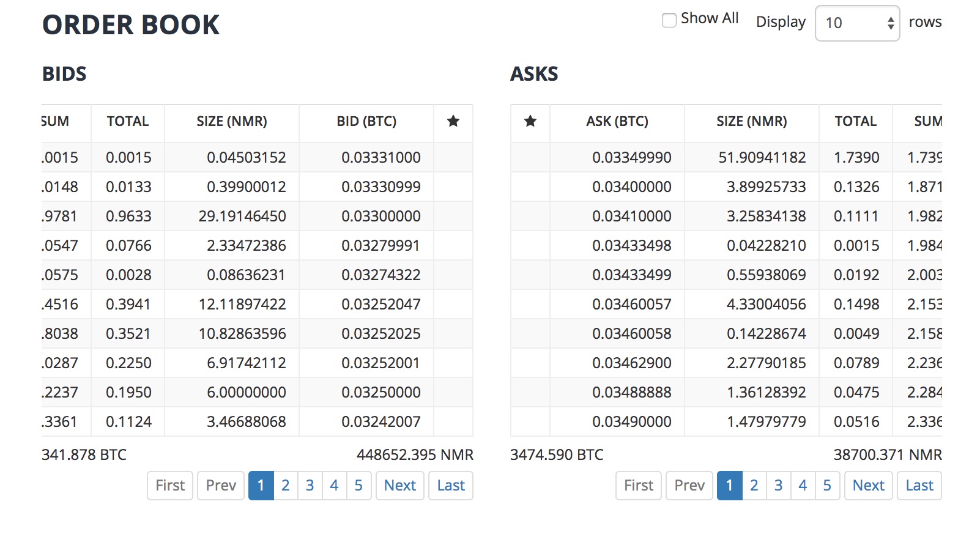Go to Bids page 5
The image size is (980, 537).
[358, 486]
